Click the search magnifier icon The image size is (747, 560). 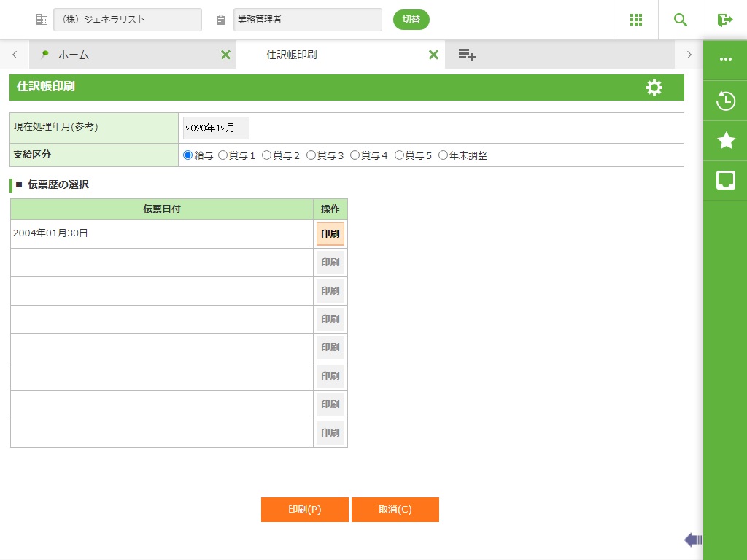point(681,20)
